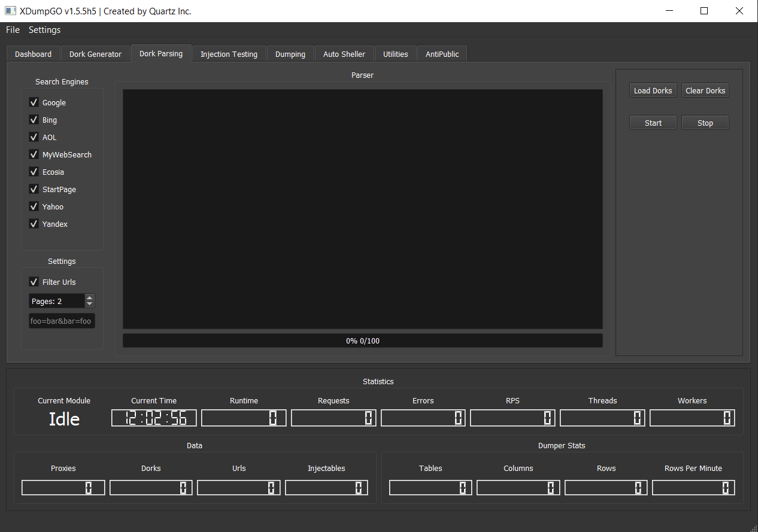Uncheck the Google search engine
Screen dimensions: 758x532
point(34,102)
